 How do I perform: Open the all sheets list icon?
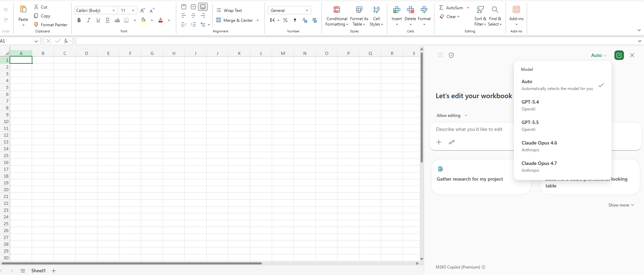[23, 271]
